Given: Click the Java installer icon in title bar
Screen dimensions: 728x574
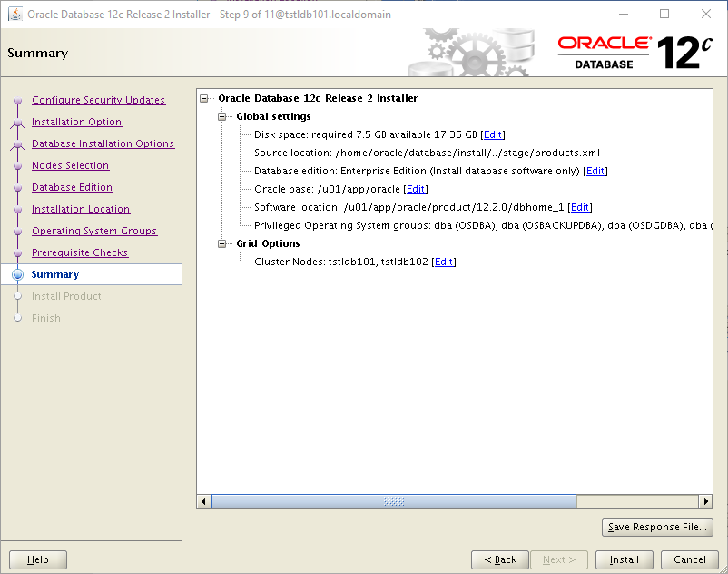Looking at the screenshot, I should [15, 14].
